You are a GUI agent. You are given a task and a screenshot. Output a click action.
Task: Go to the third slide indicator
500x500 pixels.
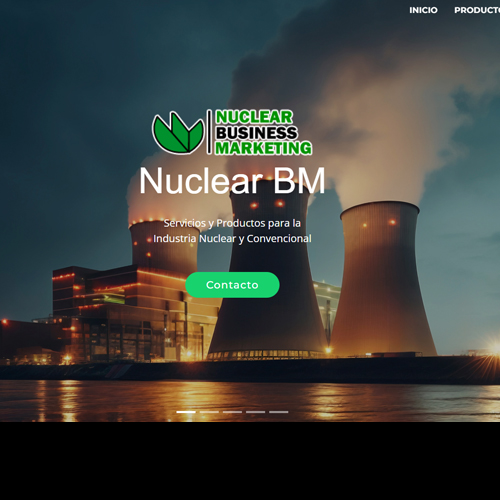point(232,412)
